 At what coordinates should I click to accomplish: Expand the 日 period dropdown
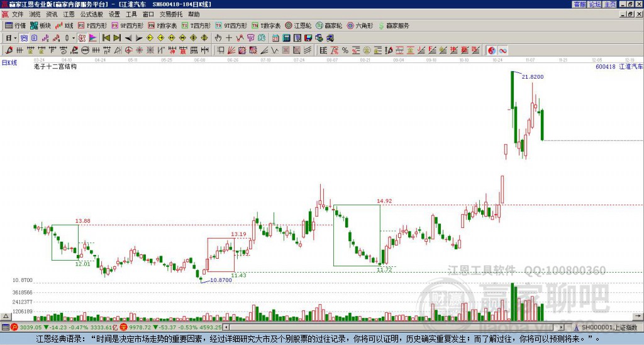click(x=15, y=38)
